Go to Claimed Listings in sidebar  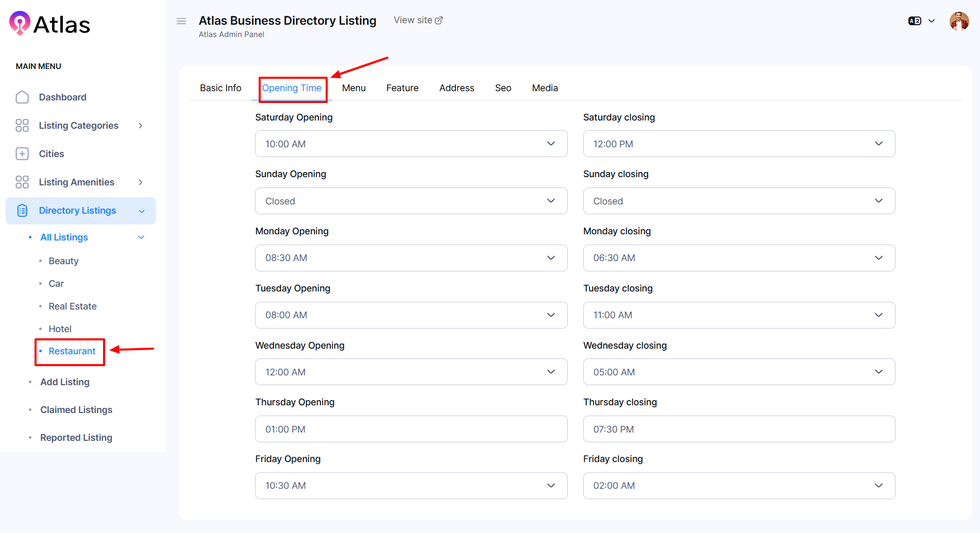[x=76, y=410]
